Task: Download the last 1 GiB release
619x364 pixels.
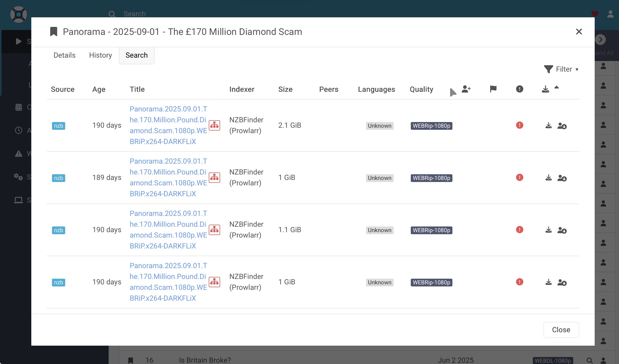Action: click(548, 282)
